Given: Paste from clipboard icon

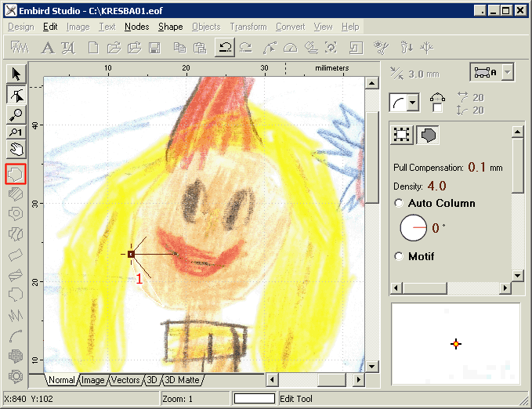Looking at the screenshot, I should click(200, 48).
